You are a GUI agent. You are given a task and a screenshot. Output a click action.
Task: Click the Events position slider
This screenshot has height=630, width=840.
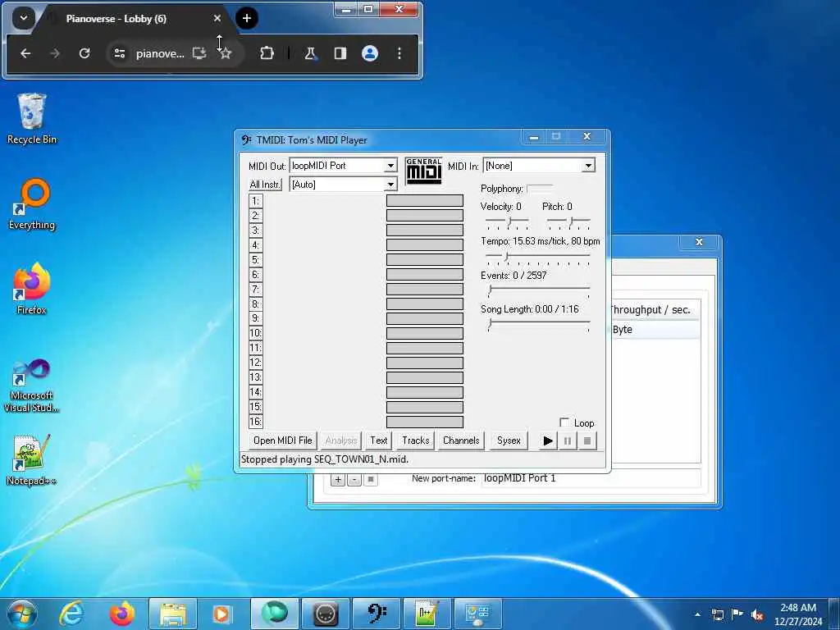point(539,292)
